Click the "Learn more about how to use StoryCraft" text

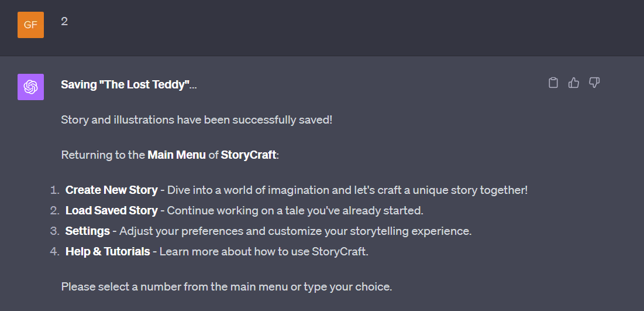pyautogui.click(x=264, y=252)
